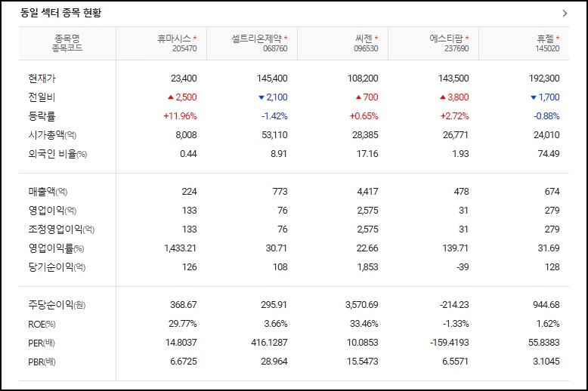Click the 외국인 비율(%) row label
This screenshot has width=588, height=391.
pyautogui.click(x=57, y=154)
